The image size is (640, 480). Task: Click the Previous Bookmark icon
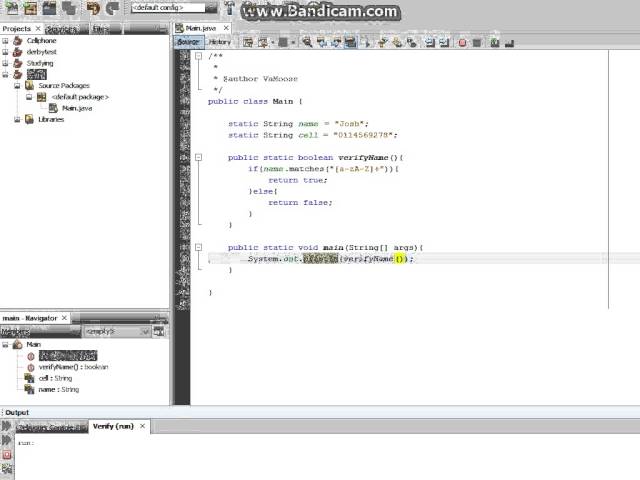[382, 42]
